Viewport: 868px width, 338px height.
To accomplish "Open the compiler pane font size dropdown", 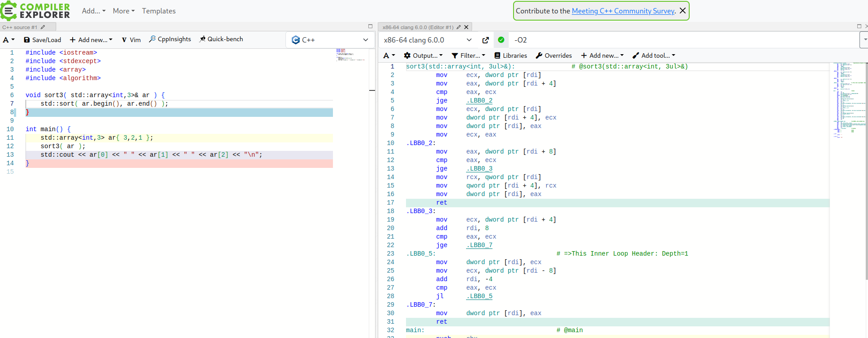I will (389, 56).
